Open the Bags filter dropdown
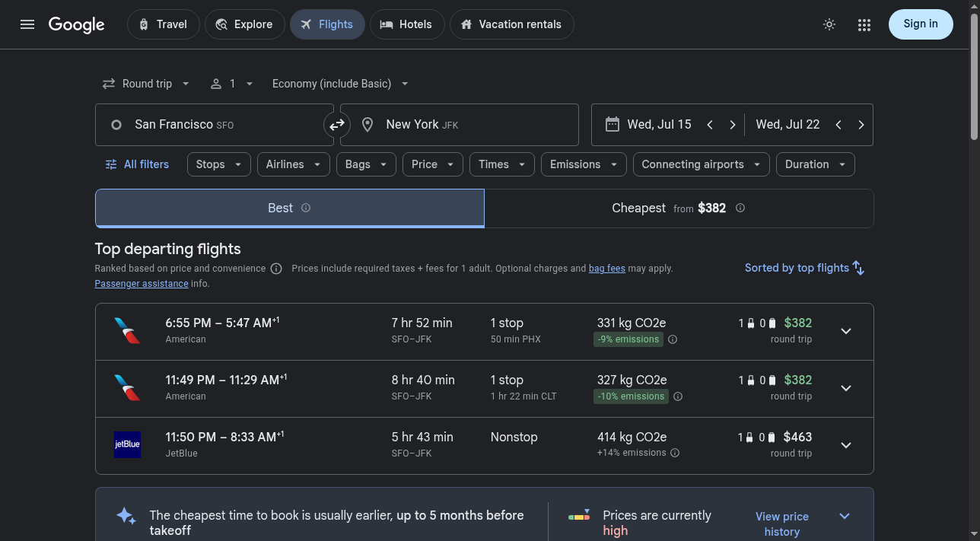Viewport: 980px width, 541px height. 366,164
